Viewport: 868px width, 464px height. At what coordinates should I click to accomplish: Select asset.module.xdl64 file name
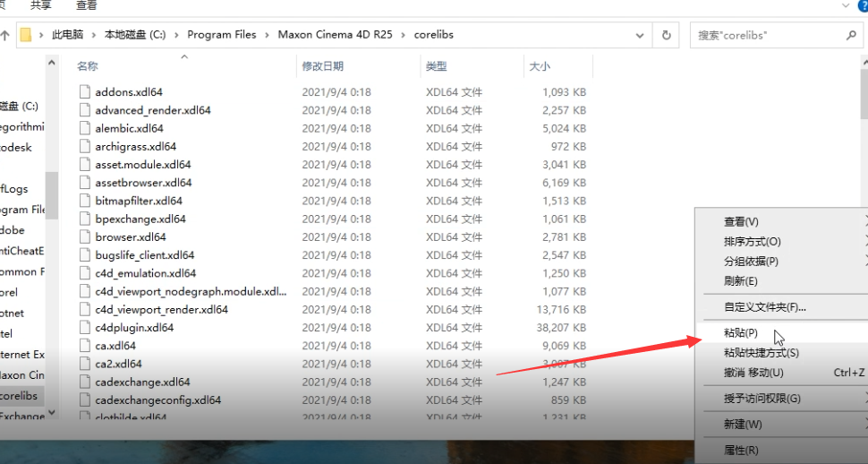(x=143, y=165)
